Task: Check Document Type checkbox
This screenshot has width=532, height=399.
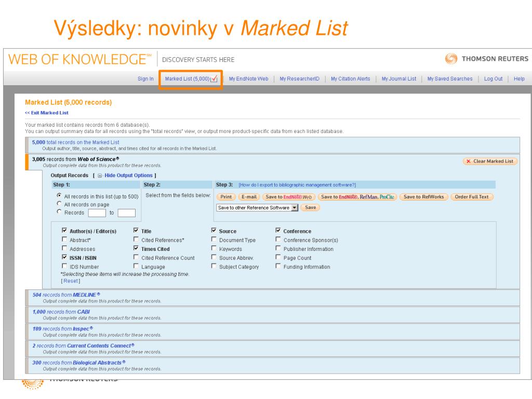Action: pyautogui.click(x=214, y=239)
